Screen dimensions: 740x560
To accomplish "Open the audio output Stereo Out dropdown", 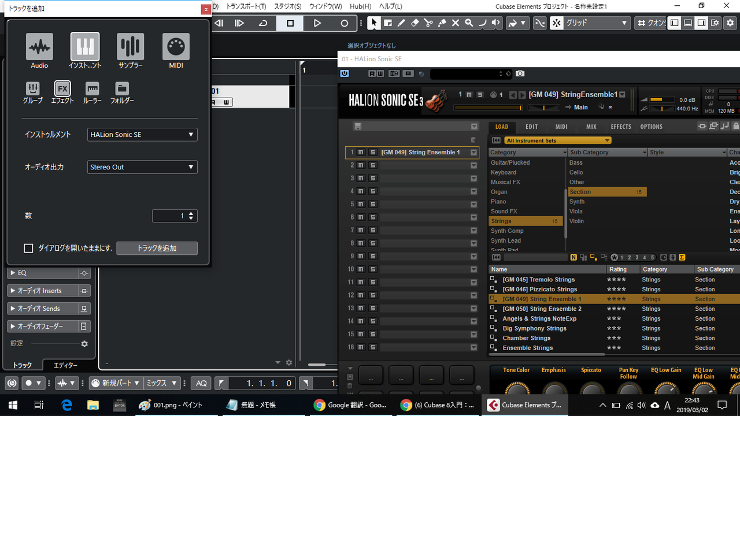I will [142, 167].
